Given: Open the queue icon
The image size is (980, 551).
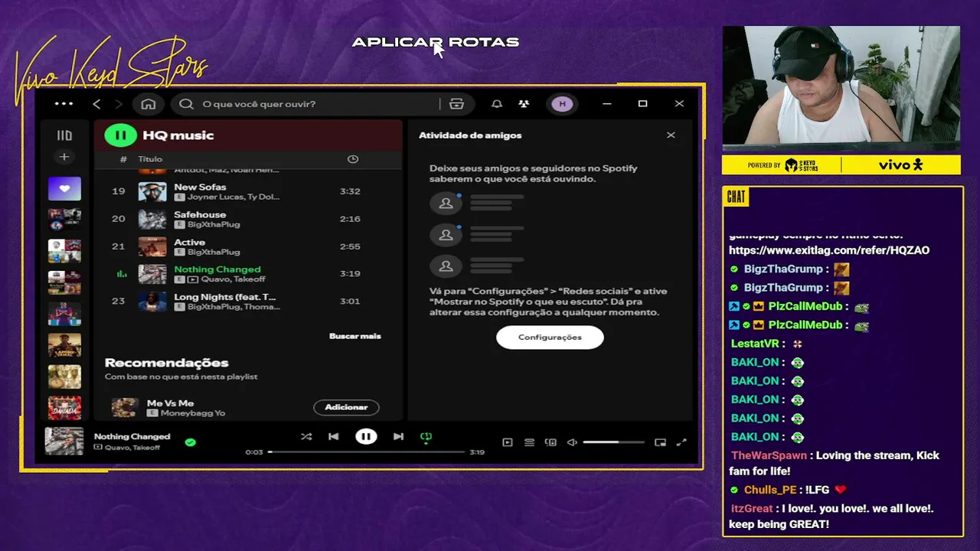Looking at the screenshot, I should point(529,442).
